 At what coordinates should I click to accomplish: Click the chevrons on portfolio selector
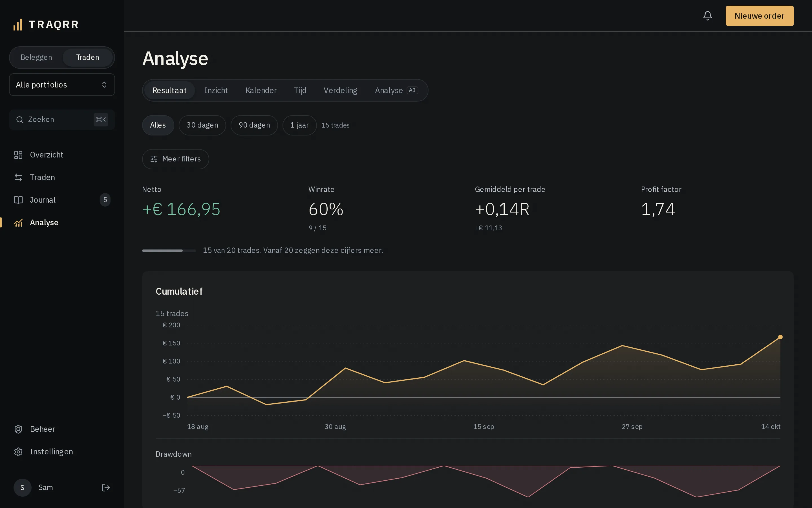coord(104,85)
